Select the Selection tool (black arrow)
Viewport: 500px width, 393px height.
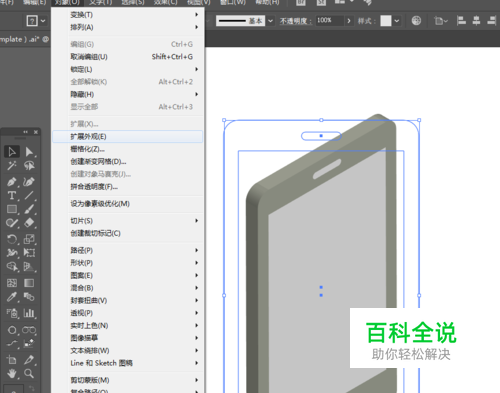12,152
